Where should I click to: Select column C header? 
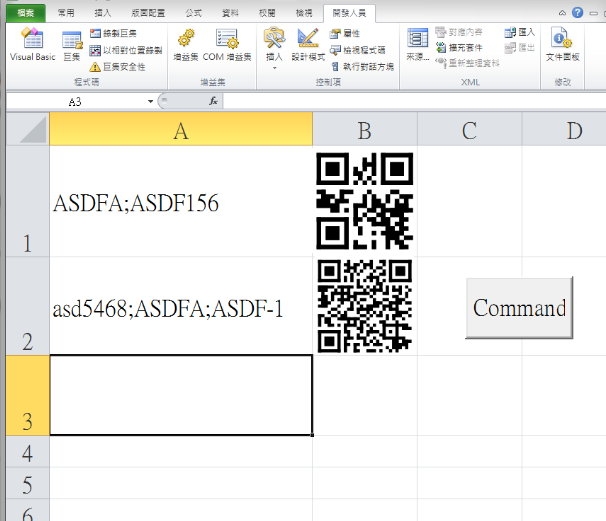click(x=470, y=129)
